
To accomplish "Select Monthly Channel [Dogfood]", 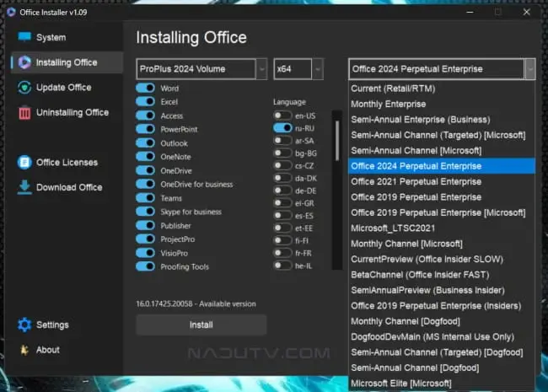I will [442, 321].
